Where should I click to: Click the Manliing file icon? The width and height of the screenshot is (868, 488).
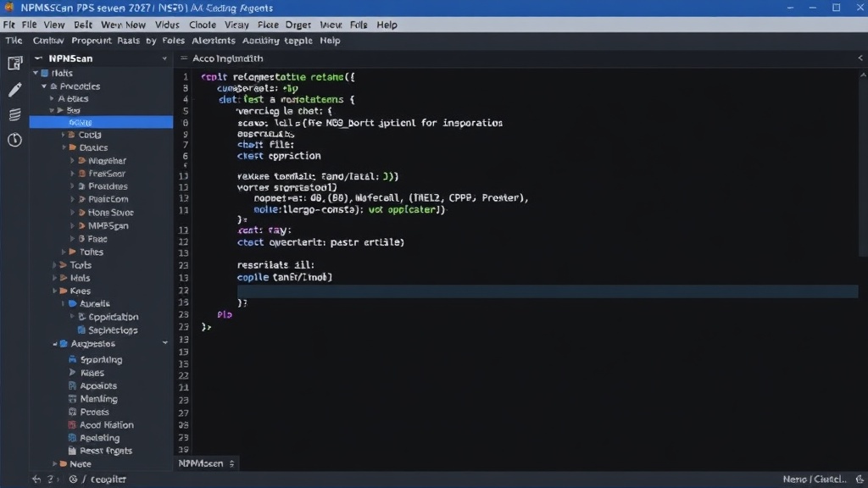72,399
